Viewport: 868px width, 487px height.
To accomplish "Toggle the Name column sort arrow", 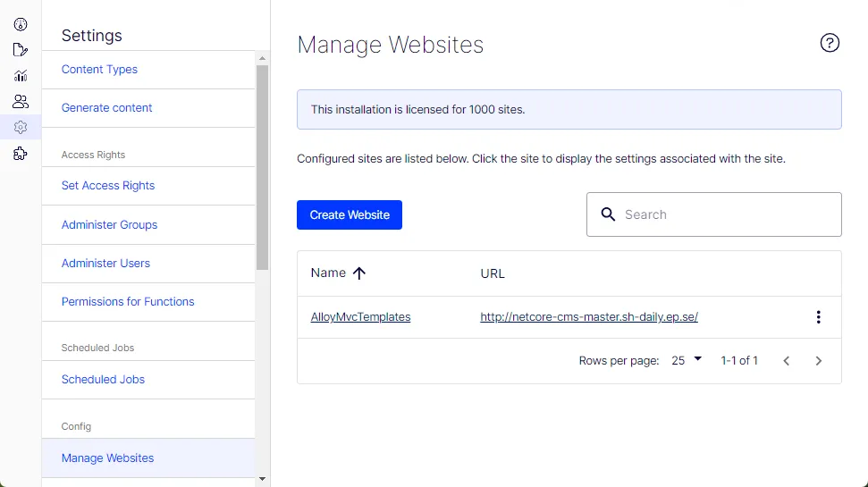I will (359, 273).
